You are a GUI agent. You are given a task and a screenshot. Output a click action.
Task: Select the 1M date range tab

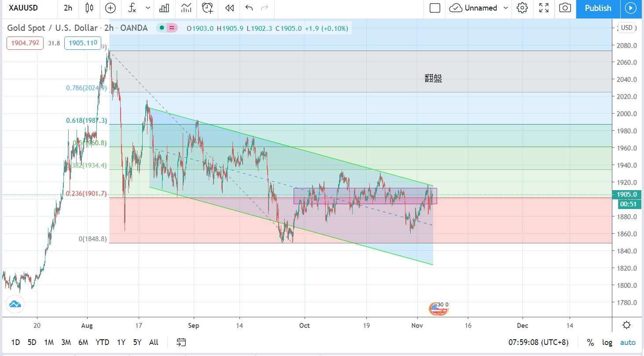click(x=49, y=342)
